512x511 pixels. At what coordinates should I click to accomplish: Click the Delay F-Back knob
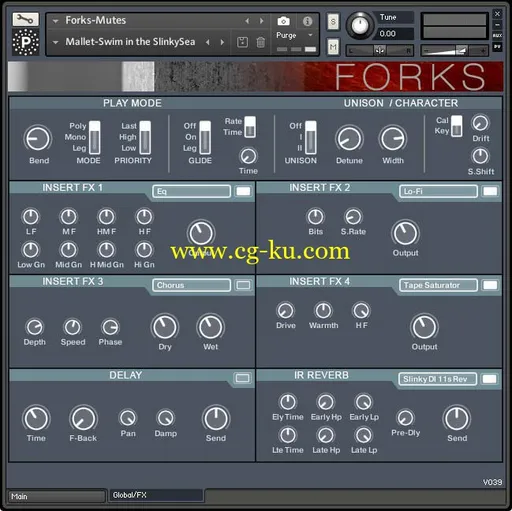[83, 419]
